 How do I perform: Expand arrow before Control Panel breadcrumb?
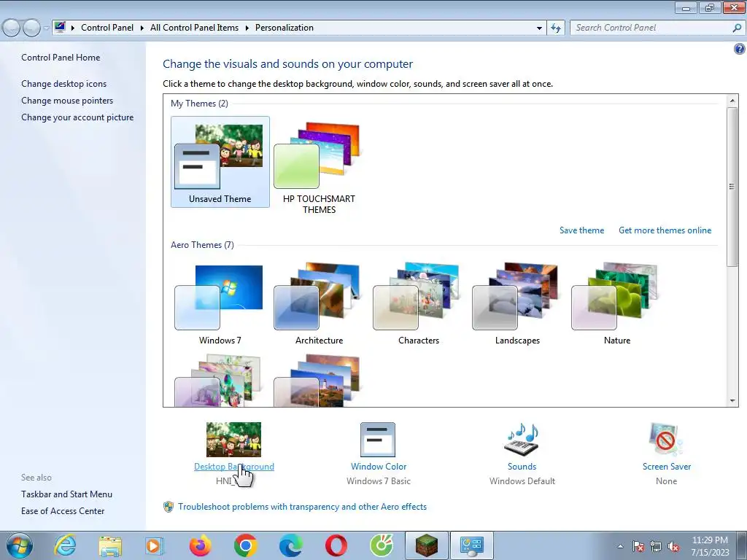73,28
